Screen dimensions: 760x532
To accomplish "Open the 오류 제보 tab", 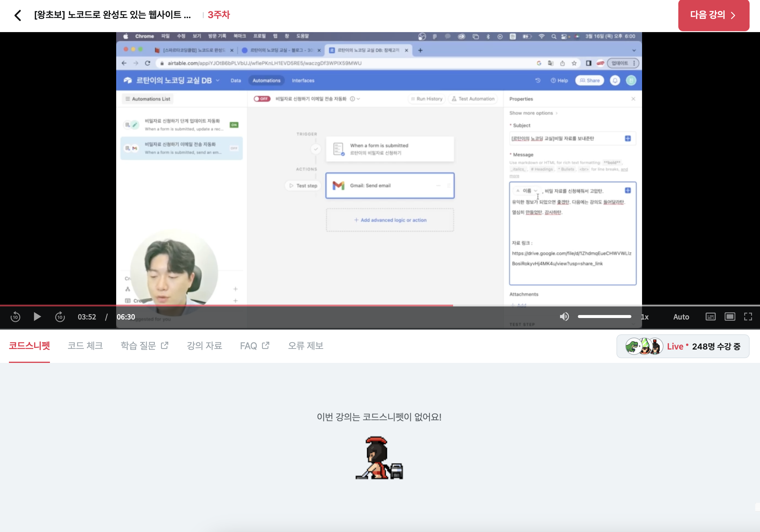I will coord(305,346).
